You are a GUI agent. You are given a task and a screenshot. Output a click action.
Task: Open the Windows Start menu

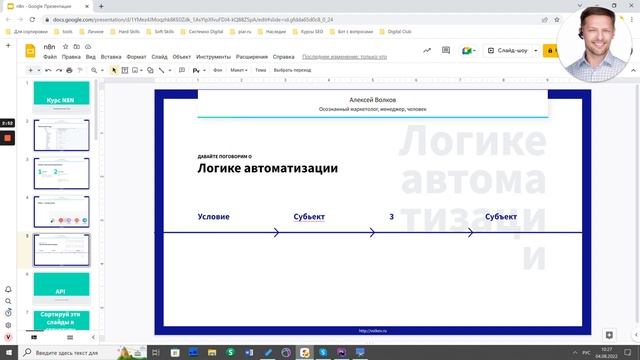coord(9,352)
